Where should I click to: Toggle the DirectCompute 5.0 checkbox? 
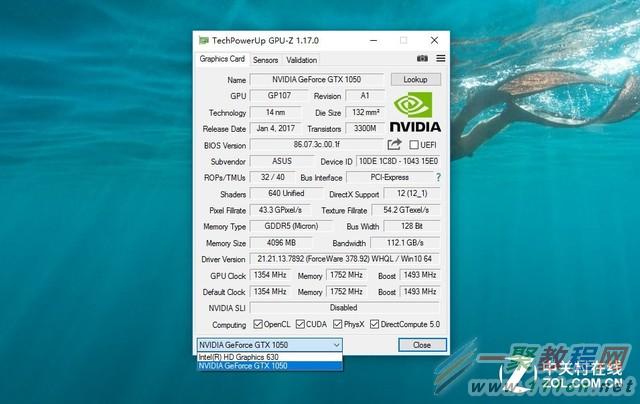tap(374, 324)
